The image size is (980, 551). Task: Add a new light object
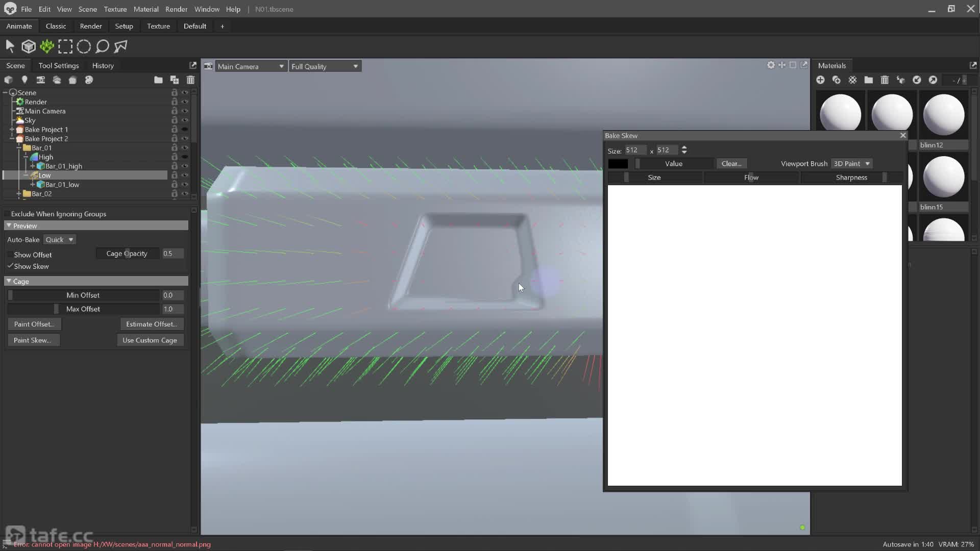click(24, 80)
